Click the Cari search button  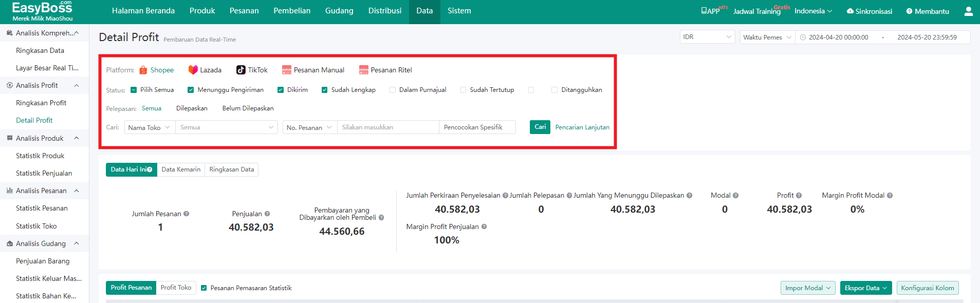coord(540,127)
